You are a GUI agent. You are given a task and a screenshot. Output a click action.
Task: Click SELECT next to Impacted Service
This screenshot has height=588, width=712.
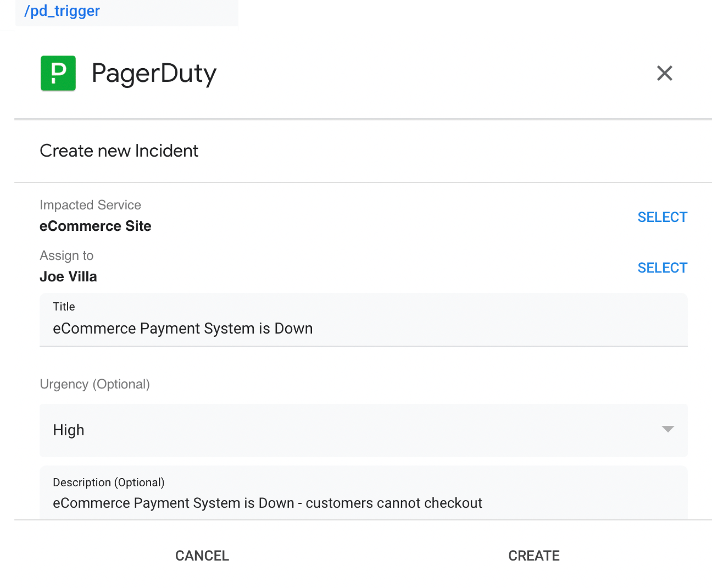[x=663, y=217]
